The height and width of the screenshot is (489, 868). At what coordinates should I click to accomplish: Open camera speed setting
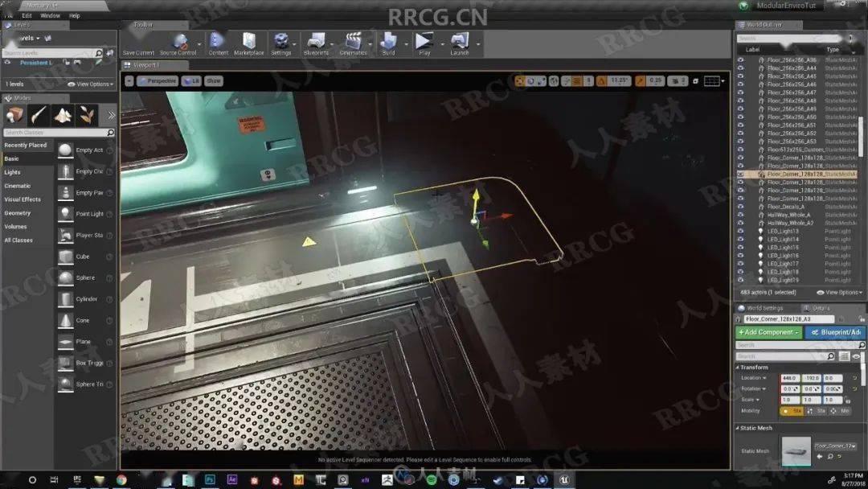tap(678, 81)
